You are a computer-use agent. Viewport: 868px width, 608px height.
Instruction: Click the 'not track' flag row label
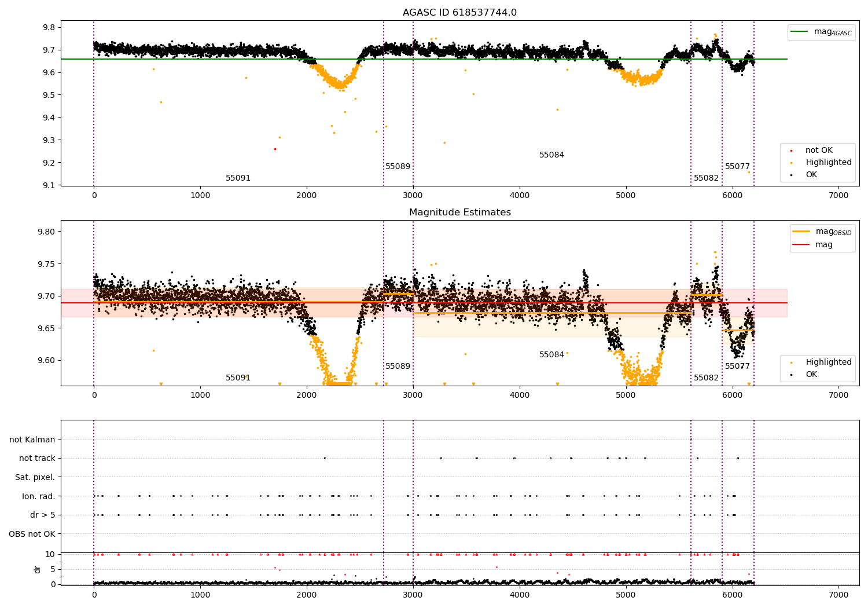(x=37, y=459)
